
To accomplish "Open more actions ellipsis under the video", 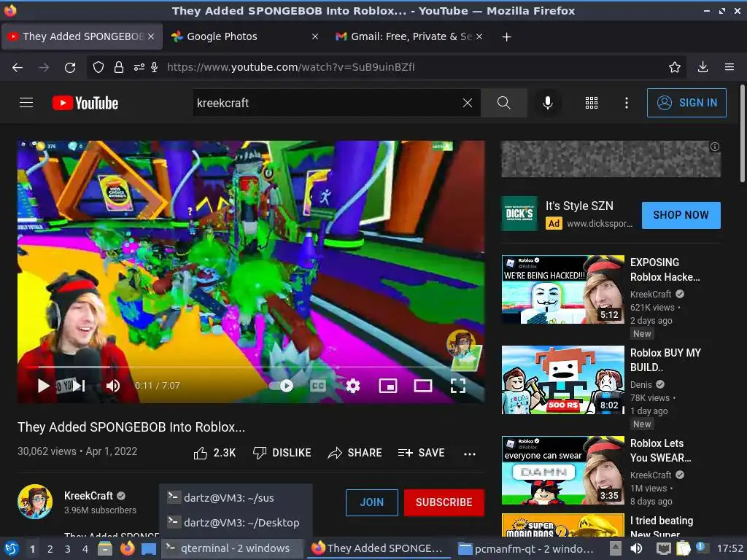I will [470, 454].
